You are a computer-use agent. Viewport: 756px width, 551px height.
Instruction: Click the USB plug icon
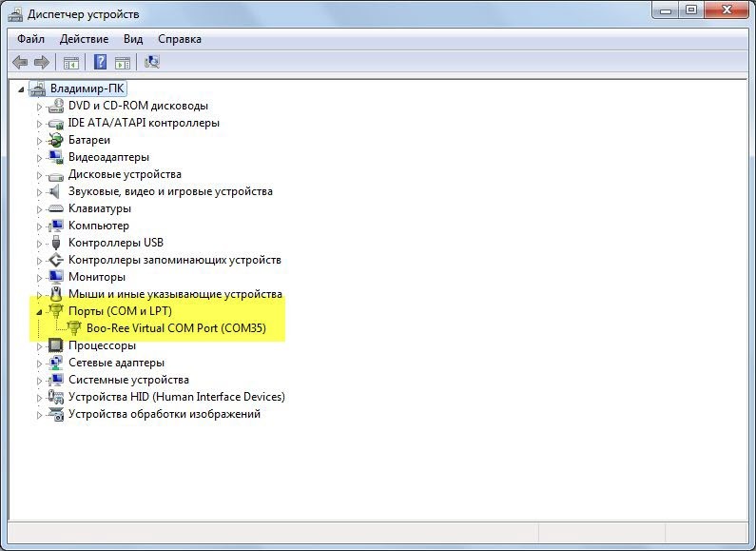(x=56, y=243)
